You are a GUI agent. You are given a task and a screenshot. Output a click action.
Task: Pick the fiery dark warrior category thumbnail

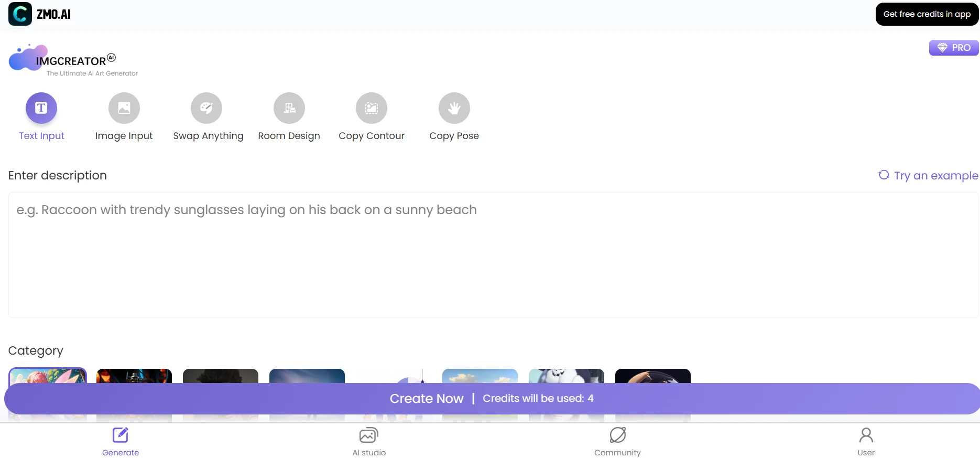click(134, 376)
